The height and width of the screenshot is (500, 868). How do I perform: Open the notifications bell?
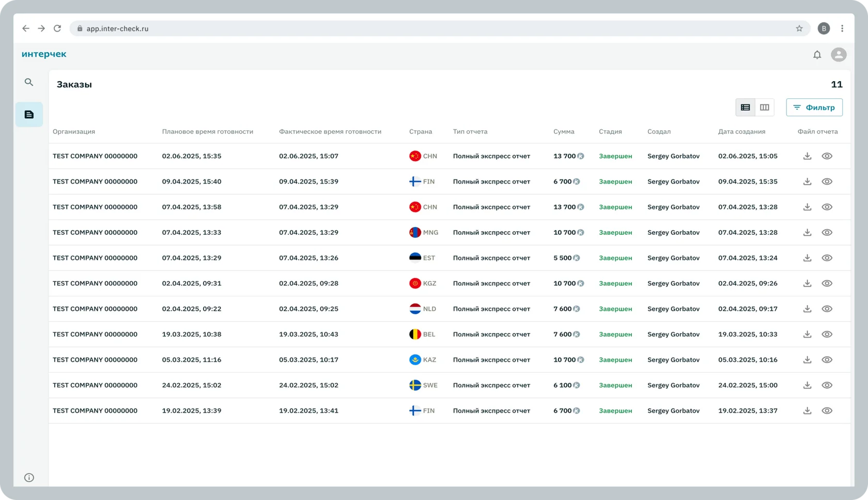click(x=817, y=55)
